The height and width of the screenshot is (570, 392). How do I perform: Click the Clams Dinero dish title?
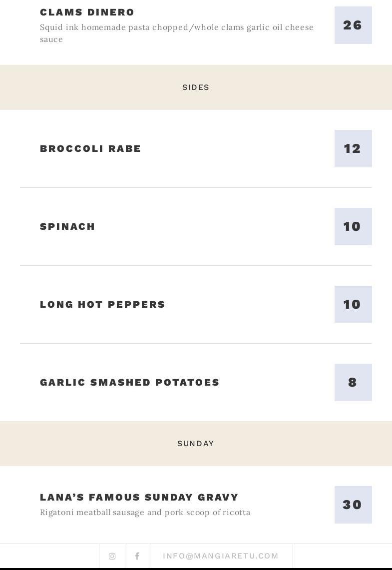[x=87, y=12]
